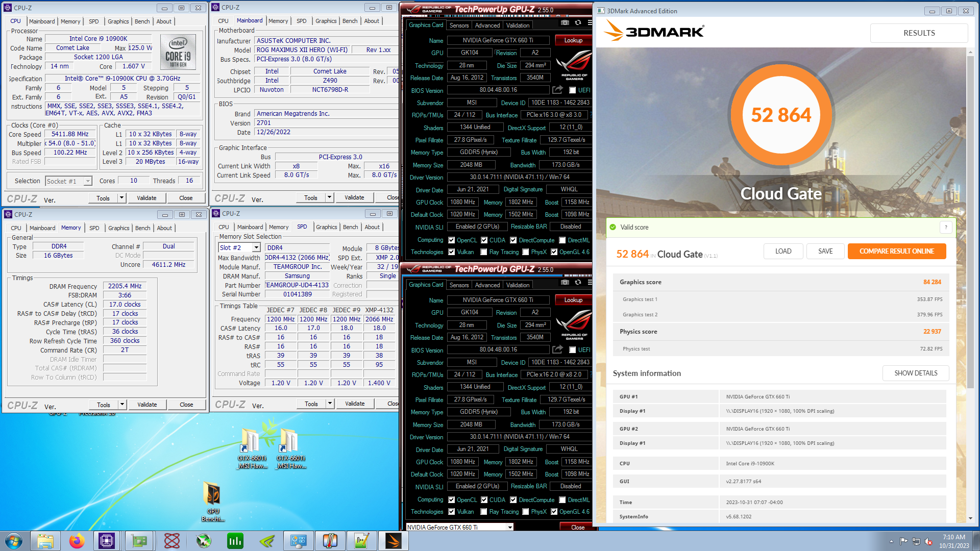This screenshot has width=980, height=551.
Task: Open the GPU Benchi... desktop icon
Action: click(213, 502)
